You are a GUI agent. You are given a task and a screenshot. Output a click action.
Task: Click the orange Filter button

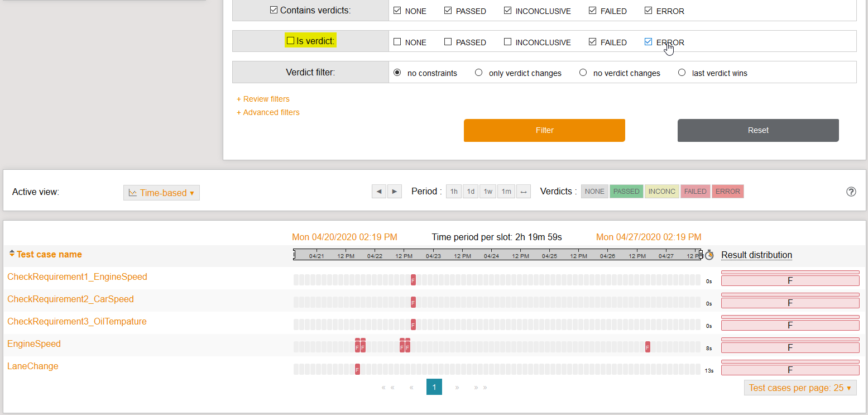point(544,130)
